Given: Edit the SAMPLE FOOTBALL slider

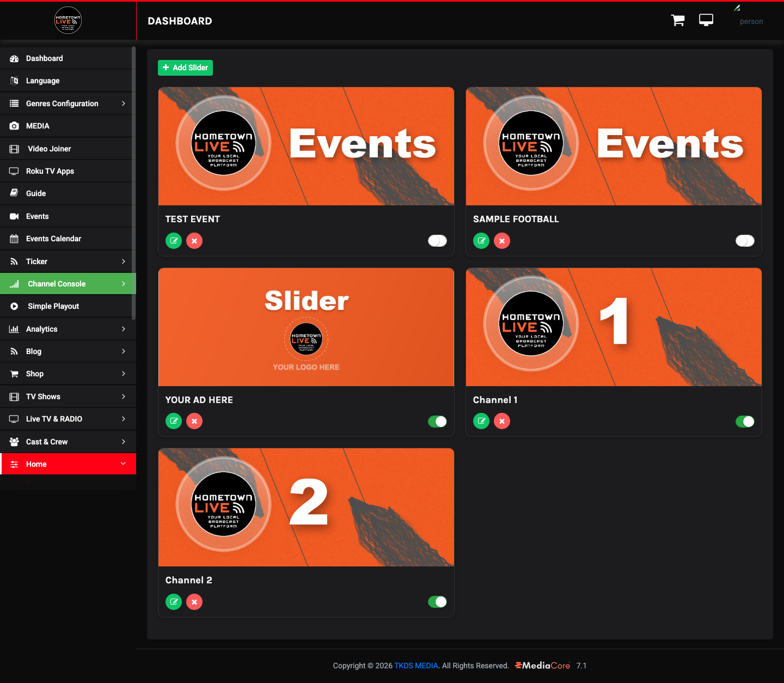Looking at the screenshot, I should click(481, 241).
